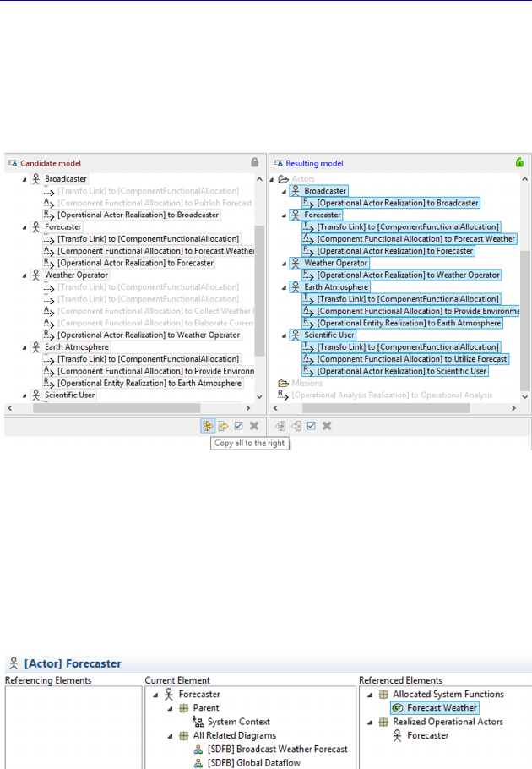Select Forecast Weather under Allocated System Functions

coord(442,707)
